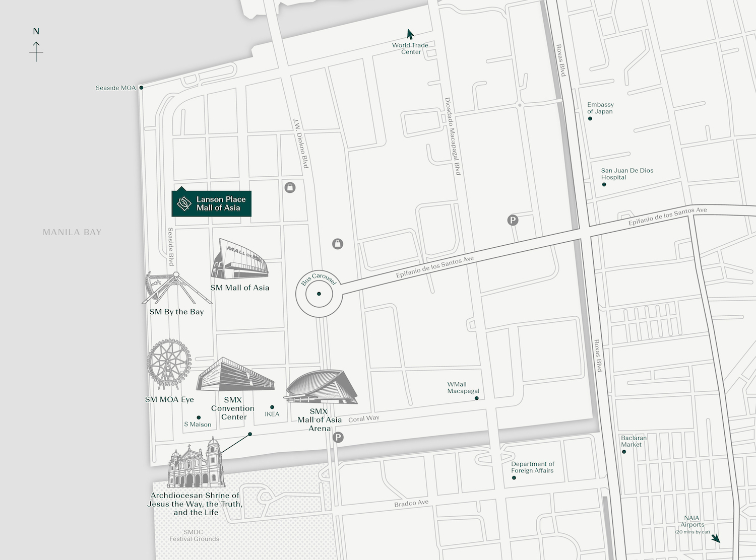This screenshot has width=756, height=560.
Task: Click the San Juan De Dios Hospital label
Action: click(x=626, y=174)
